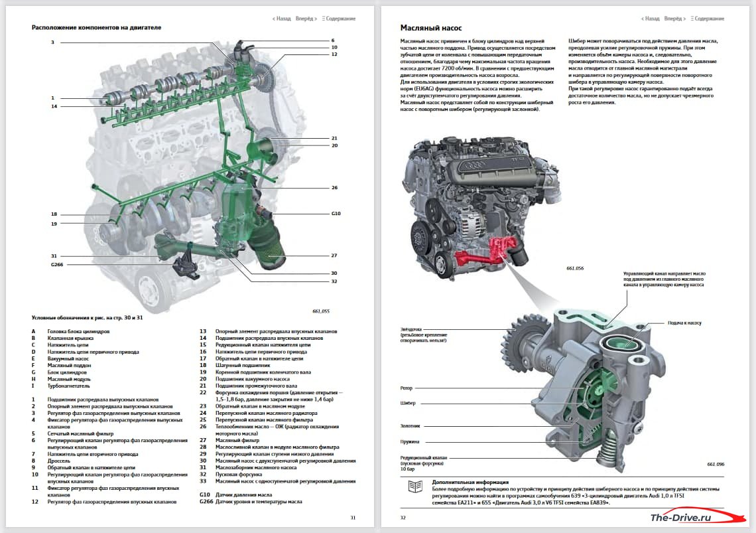Screen dimensions: 756x533
Task: Click the book icon beside "Дополнительная информация"
Action: (x=415, y=486)
